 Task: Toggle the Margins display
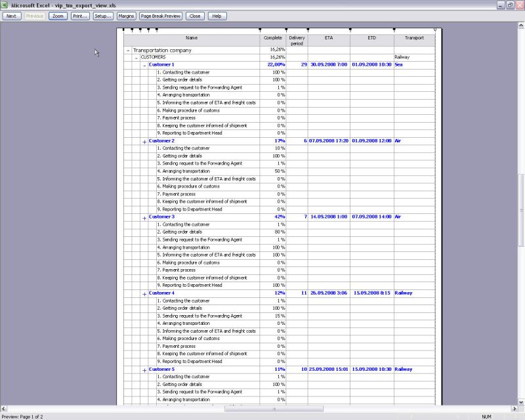pos(126,16)
